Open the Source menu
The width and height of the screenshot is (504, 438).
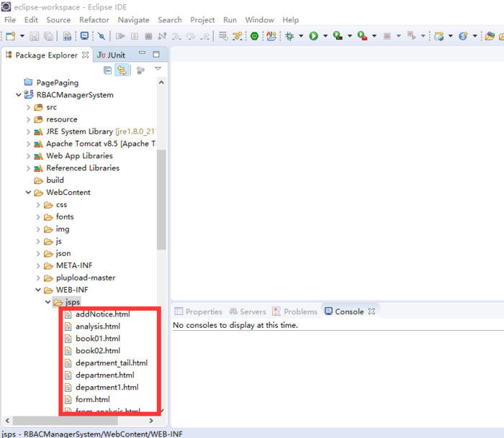(x=58, y=20)
